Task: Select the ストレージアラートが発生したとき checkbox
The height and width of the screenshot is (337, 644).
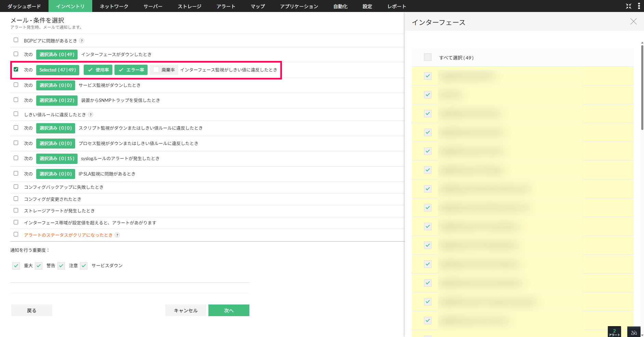Action: pyautogui.click(x=16, y=210)
